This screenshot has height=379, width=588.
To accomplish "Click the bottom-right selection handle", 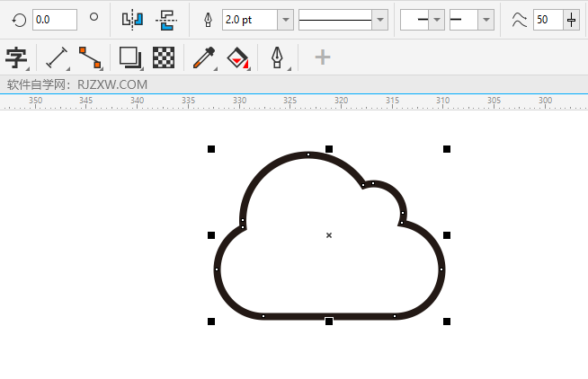I will pos(447,322).
